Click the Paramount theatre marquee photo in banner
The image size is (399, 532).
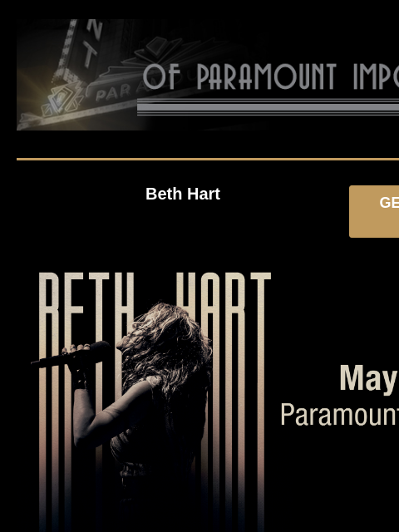pyautogui.click(x=81, y=75)
